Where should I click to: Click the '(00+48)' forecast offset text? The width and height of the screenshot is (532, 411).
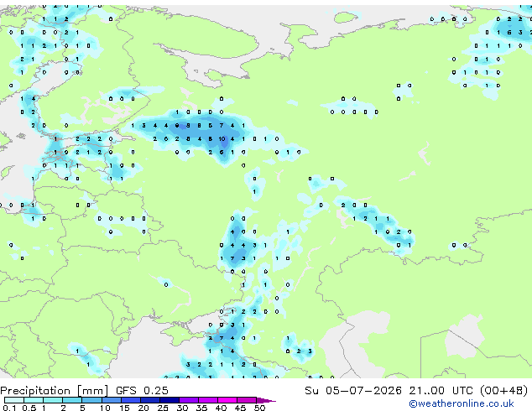pos(503,391)
